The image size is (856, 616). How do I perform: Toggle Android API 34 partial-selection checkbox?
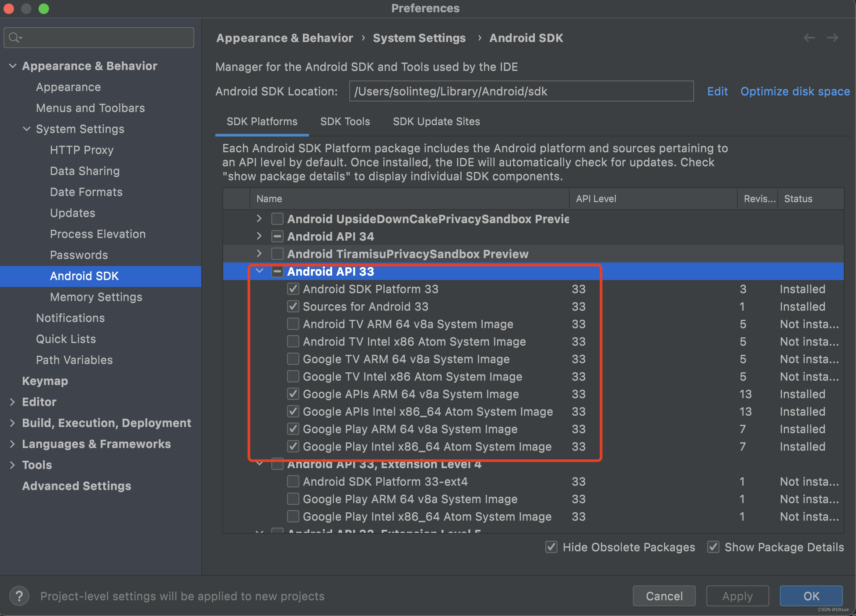(277, 236)
